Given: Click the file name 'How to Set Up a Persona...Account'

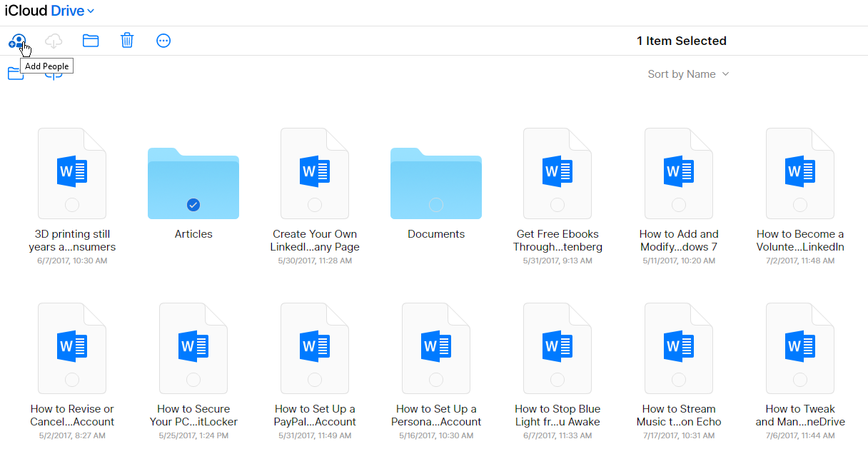Looking at the screenshot, I should [x=436, y=415].
